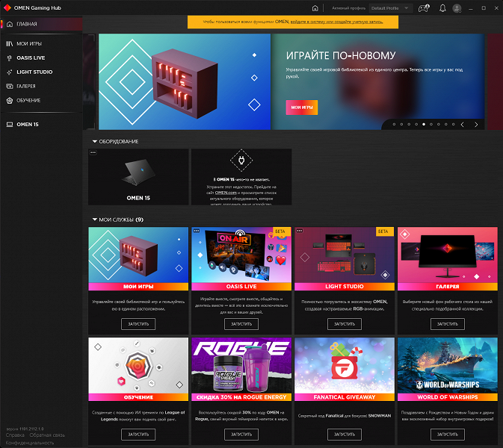Click the home icon in the title bar

[x=315, y=8]
